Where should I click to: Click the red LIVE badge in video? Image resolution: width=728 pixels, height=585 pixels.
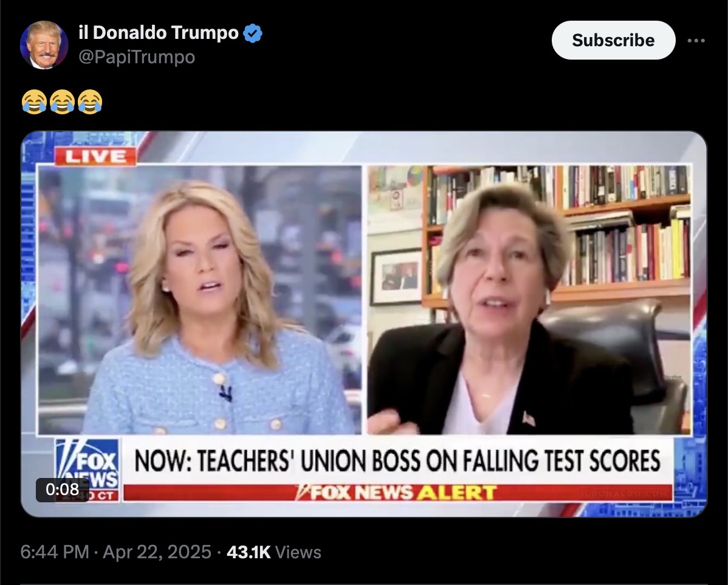coord(95,156)
